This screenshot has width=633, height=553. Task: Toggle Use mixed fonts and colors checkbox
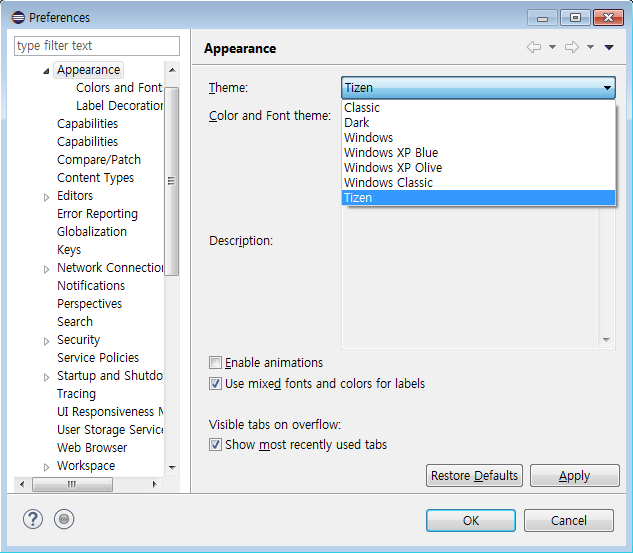tap(215, 384)
